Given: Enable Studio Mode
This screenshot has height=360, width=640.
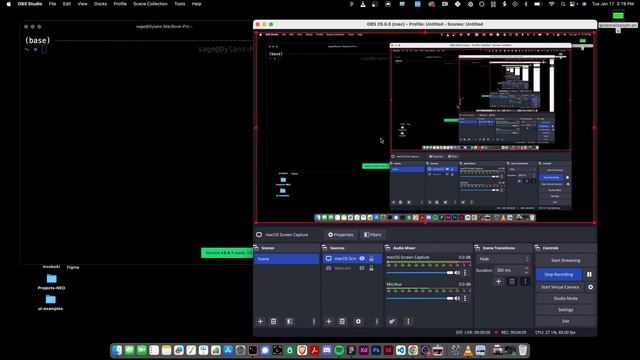Looking at the screenshot, I should pyautogui.click(x=565, y=298).
